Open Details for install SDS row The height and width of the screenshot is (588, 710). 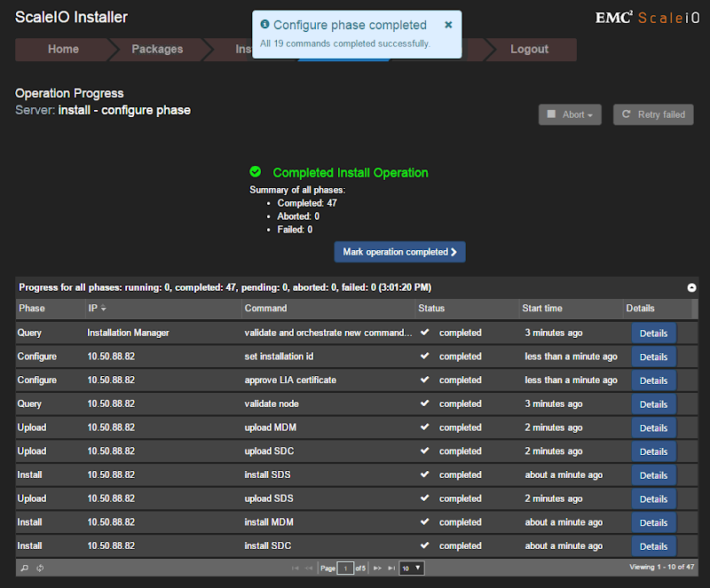tap(653, 475)
